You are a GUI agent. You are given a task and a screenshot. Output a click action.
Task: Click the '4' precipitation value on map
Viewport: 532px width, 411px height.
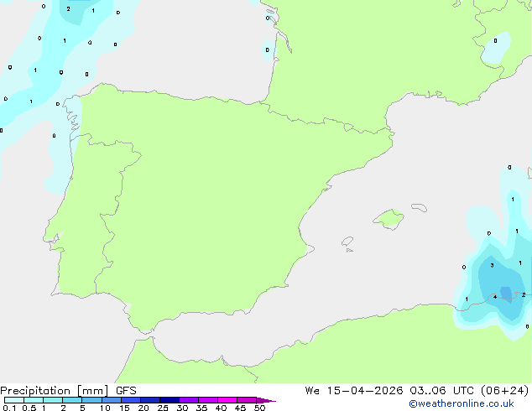pyautogui.click(x=495, y=297)
